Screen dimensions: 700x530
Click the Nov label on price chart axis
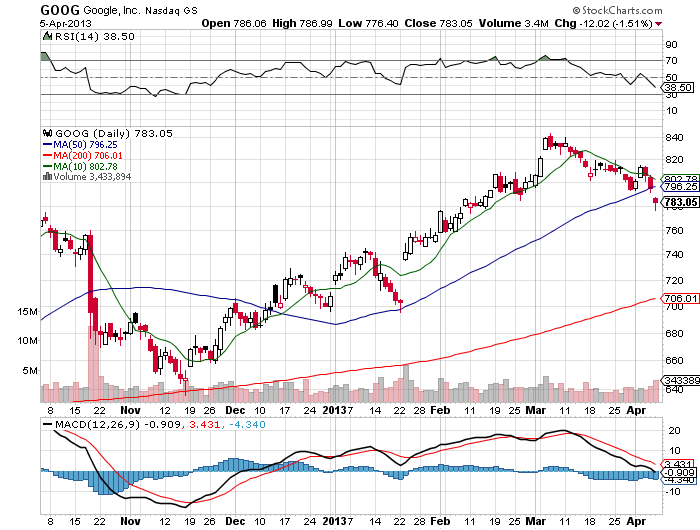coord(130,410)
